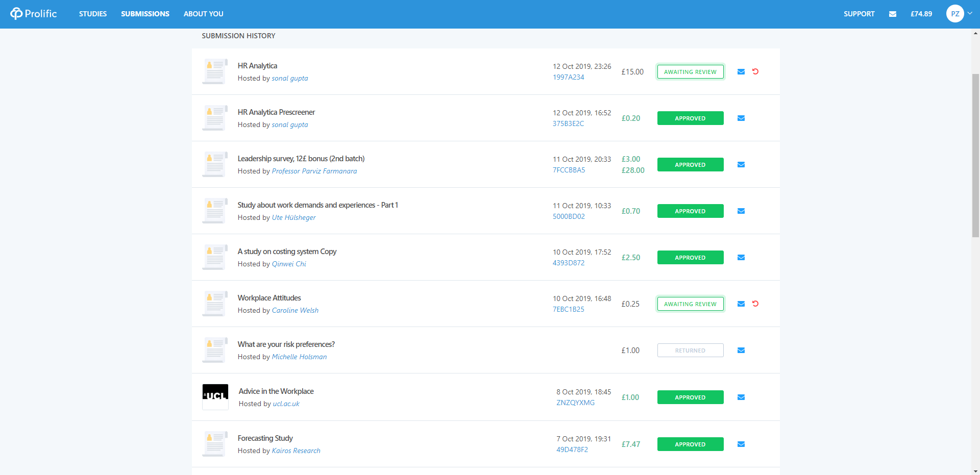The image size is (980, 475).
Task: Open first sonal gupta researcher link for HR Analytica
Action: point(290,79)
